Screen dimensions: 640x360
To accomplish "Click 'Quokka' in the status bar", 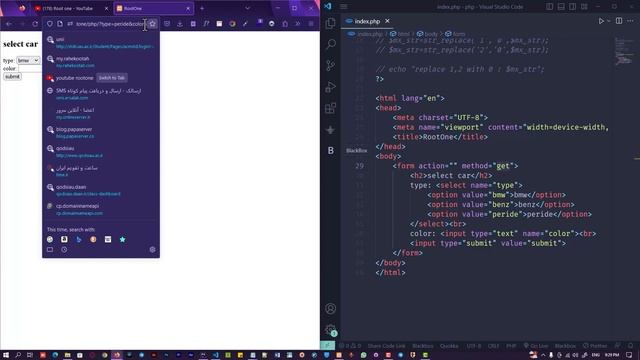I will pos(449,346).
